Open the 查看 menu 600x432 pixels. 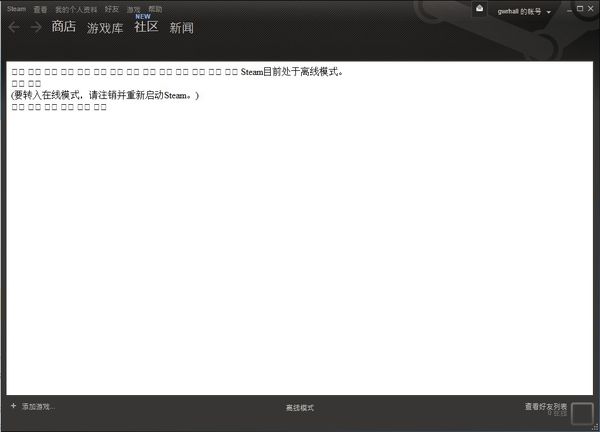tap(40, 10)
